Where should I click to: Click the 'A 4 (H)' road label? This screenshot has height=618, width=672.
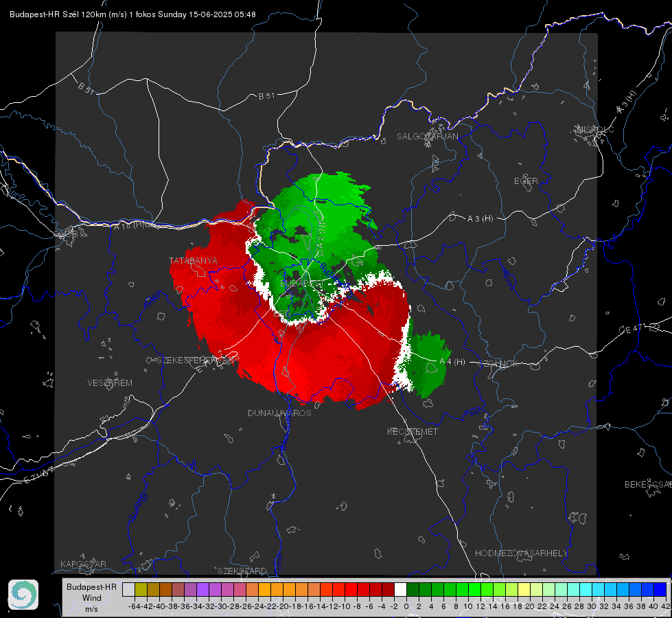452,362
